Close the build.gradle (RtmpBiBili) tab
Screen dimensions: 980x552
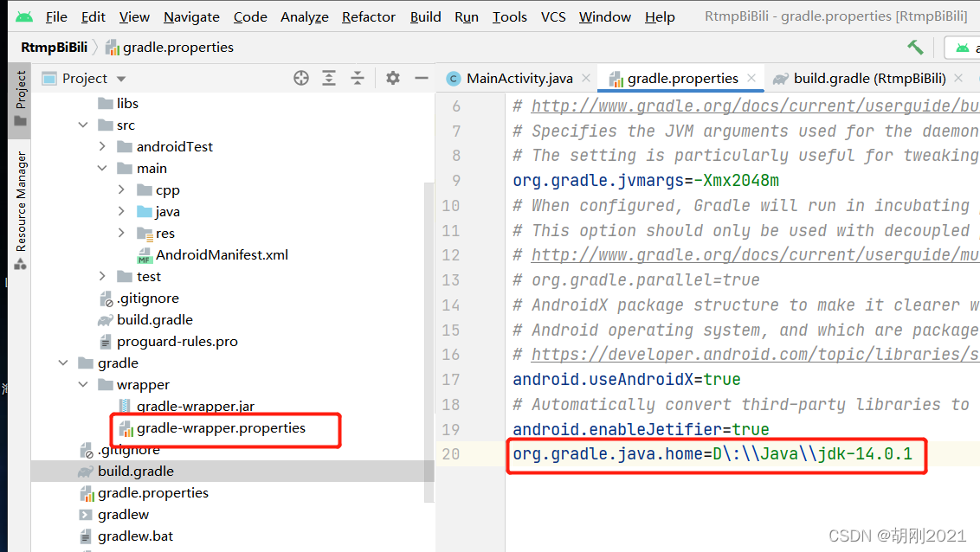pyautogui.click(x=958, y=78)
